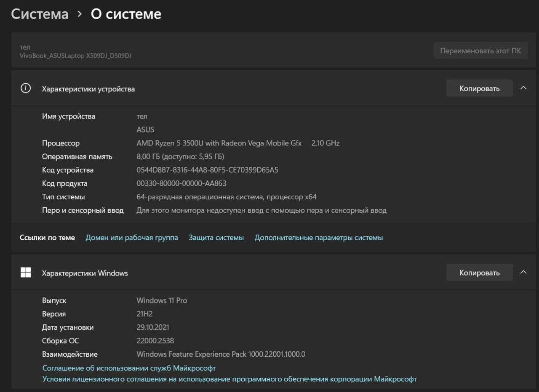Select version value 21H2
This screenshot has width=539, height=392.
[x=144, y=314]
